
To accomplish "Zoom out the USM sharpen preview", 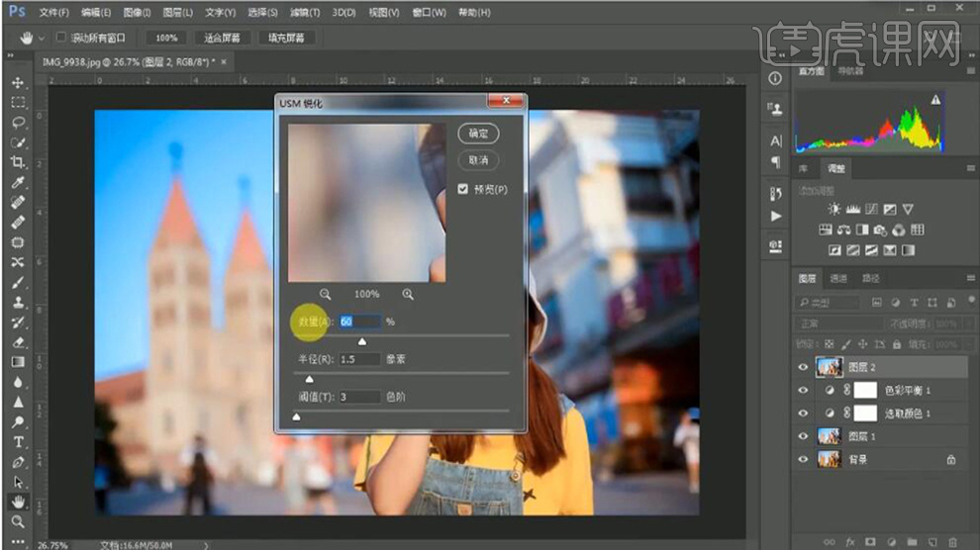I will pyautogui.click(x=326, y=294).
